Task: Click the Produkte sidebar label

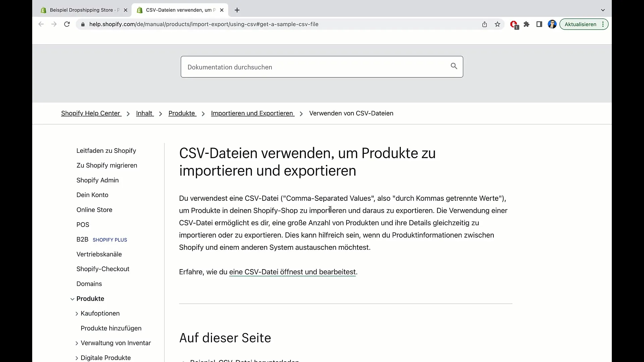Action: coord(90,299)
